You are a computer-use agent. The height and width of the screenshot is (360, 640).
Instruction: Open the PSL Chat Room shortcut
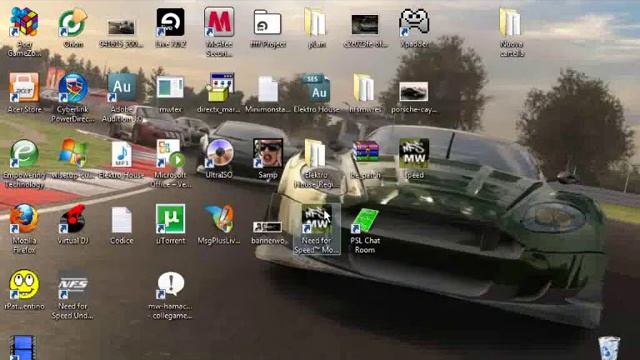tap(365, 220)
